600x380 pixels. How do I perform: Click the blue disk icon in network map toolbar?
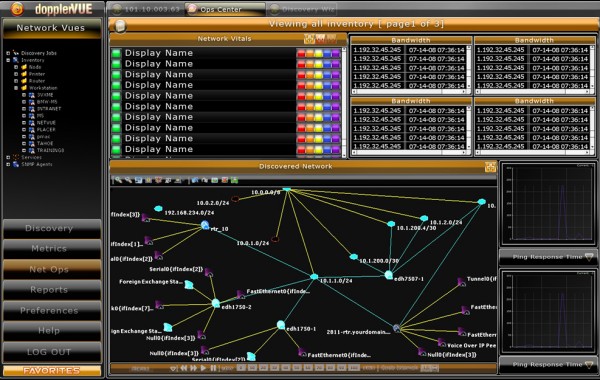point(138,180)
